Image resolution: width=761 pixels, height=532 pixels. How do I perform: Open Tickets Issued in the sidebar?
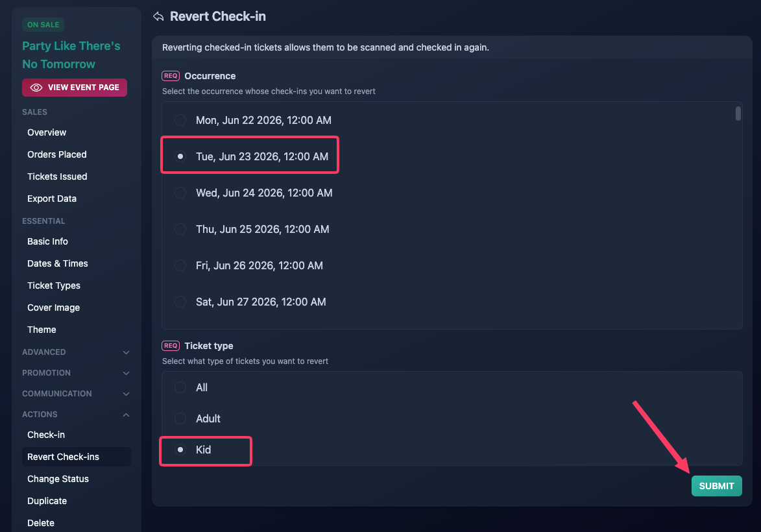click(57, 176)
